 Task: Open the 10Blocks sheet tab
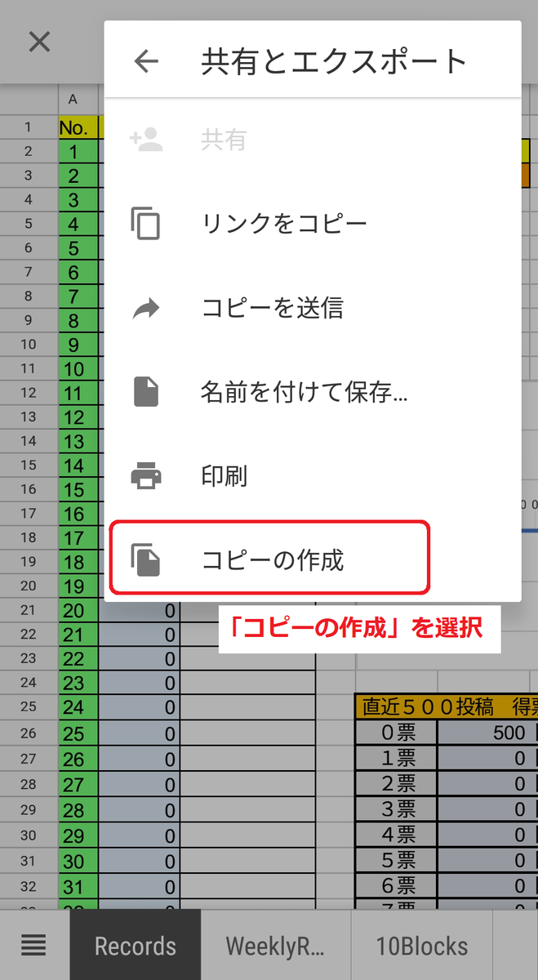point(422,946)
